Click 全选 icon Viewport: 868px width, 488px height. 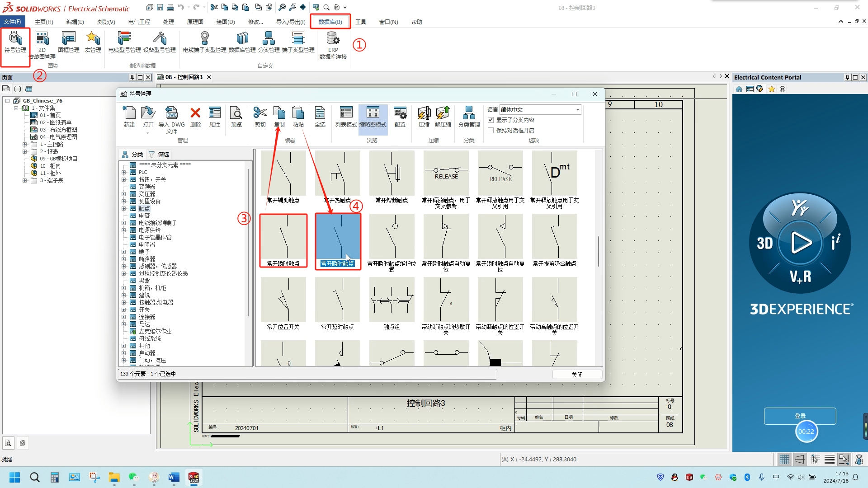pyautogui.click(x=320, y=117)
